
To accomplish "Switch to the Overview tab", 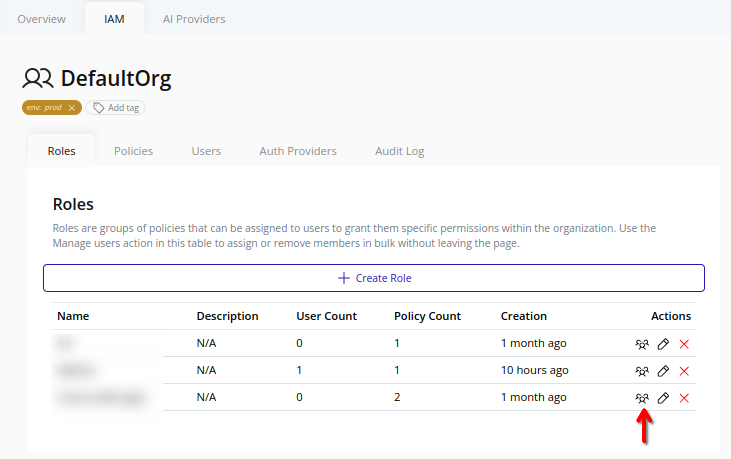I will (x=41, y=19).
